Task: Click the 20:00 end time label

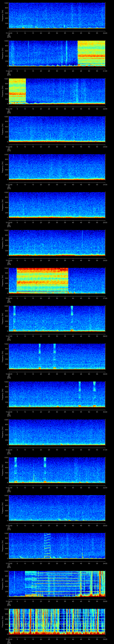Action: pos(105,33)
